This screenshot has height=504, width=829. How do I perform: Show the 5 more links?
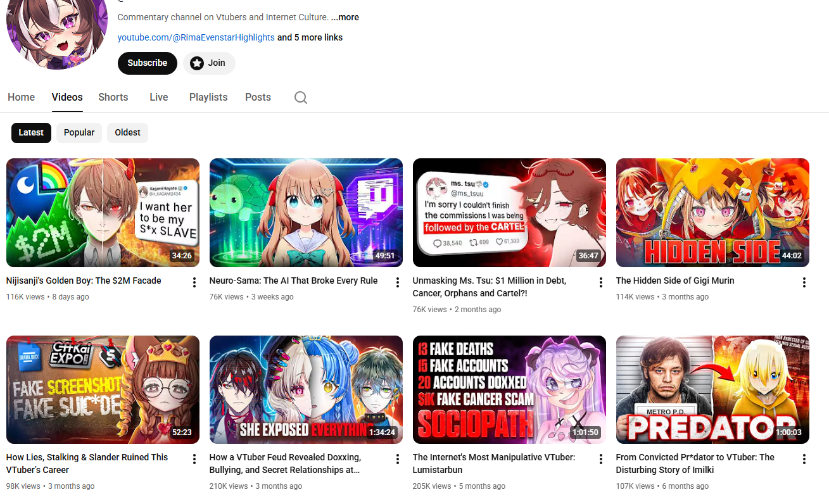pyautogui.click(x=310, y=37)
